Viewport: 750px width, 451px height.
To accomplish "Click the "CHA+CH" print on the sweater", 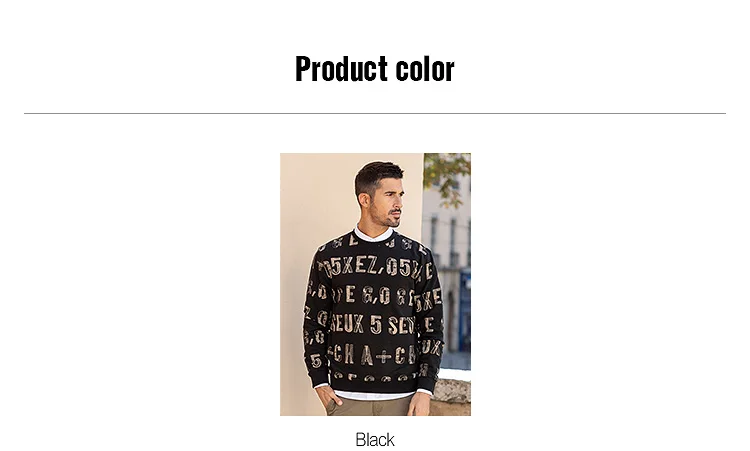I will [373, 355].
